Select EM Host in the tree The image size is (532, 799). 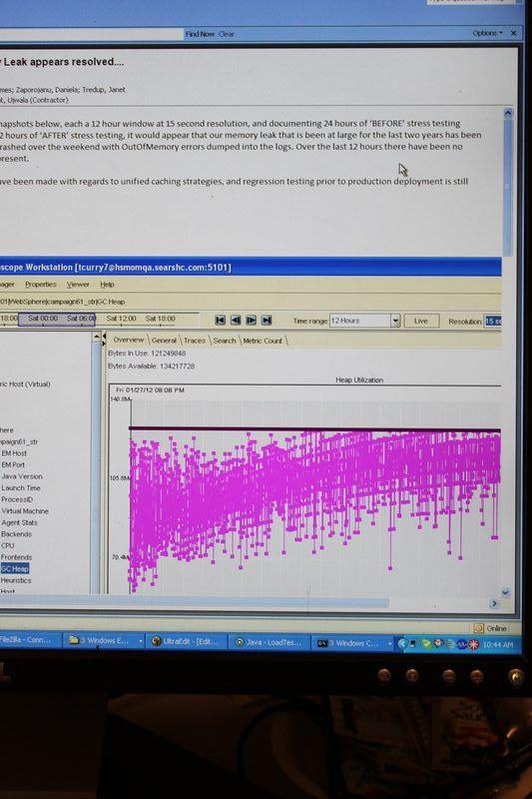pyautogui.click(x=14, y=453)
